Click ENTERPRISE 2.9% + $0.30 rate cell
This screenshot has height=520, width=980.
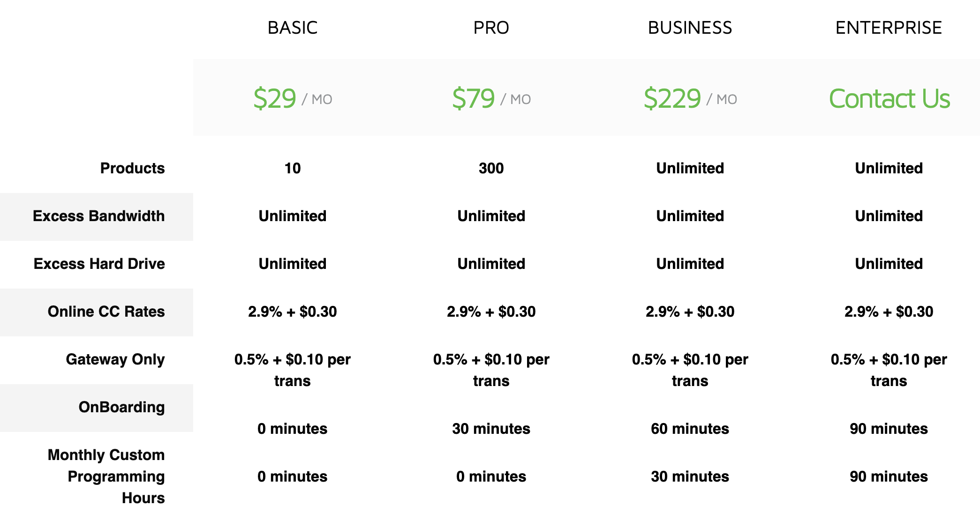tap(889, 312)
